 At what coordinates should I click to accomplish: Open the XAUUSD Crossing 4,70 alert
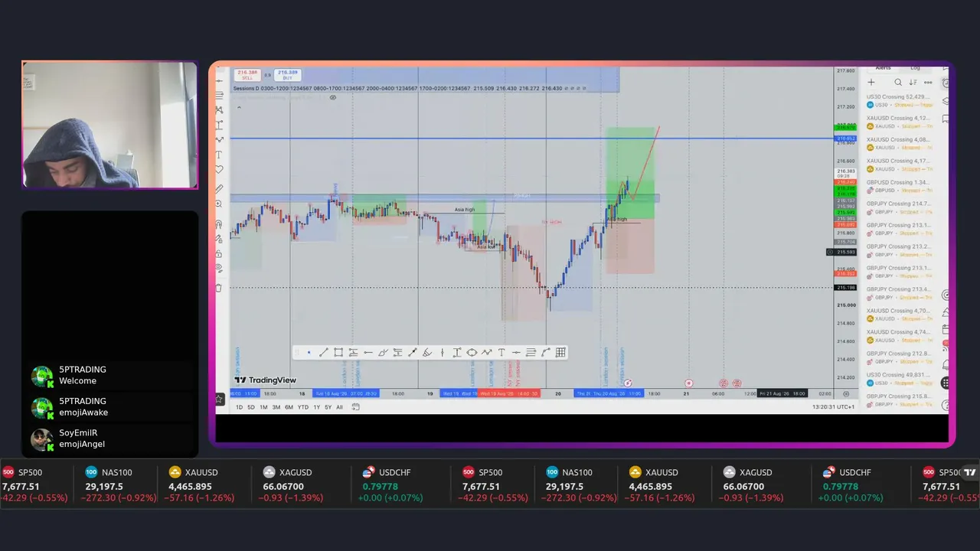tap(899, 315)
